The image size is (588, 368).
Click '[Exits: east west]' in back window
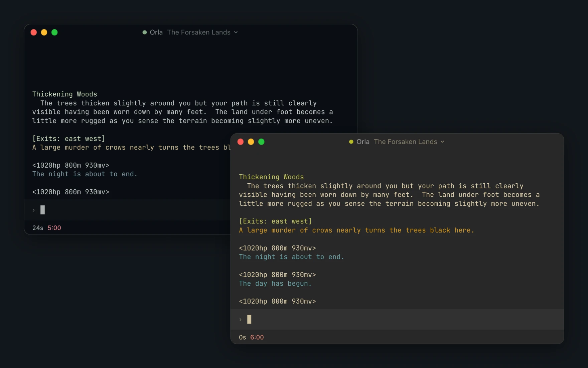(68, 139)
